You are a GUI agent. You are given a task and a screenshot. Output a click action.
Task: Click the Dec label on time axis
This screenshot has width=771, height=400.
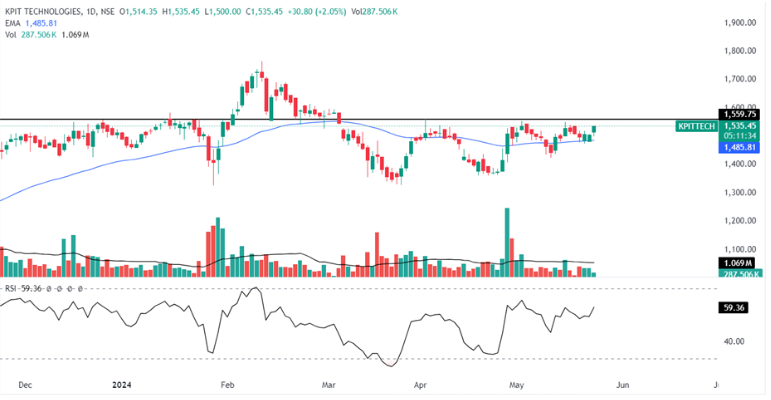(x=24, y=384)
